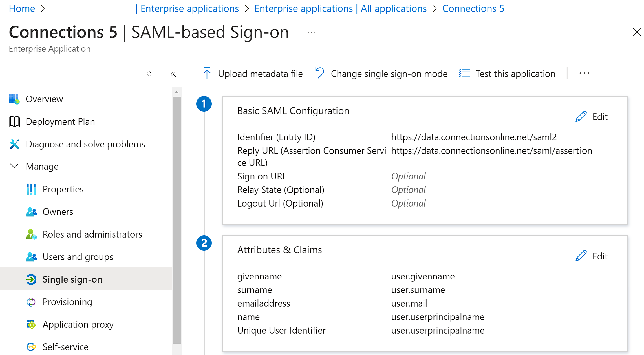Open Diagnose and solve problems
Image resolution: width=644 pixels, height=355 pixels.
(x=86, y=144)
